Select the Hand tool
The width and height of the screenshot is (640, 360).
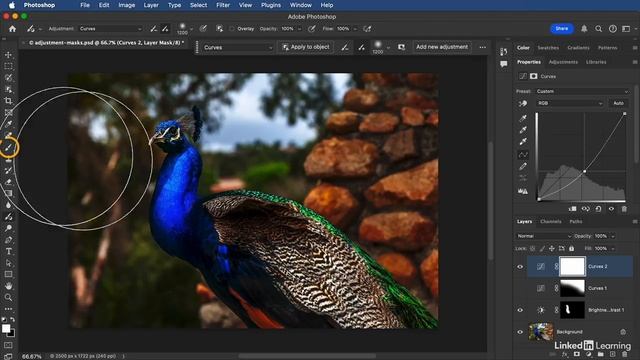(8, 286)
